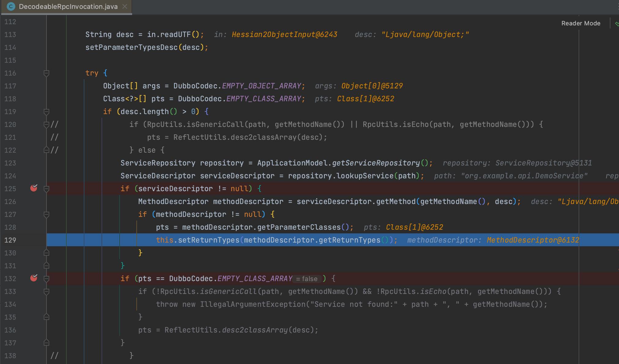
Task: Collapse the methodDescriptor if block at line 127
Action: click(x=46, y=214)
